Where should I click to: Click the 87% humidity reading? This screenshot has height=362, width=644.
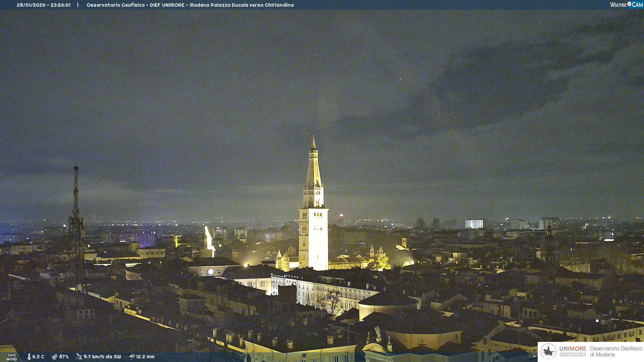click(x=64, y=357)
